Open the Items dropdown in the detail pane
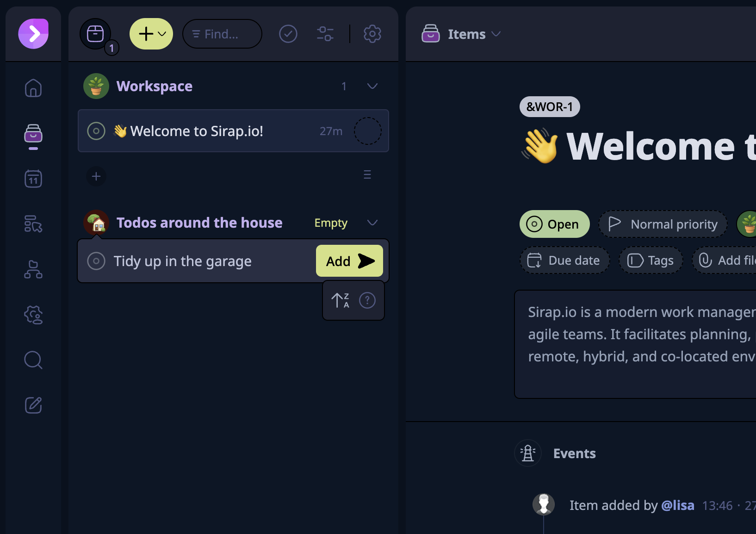 tap(497, 34)
